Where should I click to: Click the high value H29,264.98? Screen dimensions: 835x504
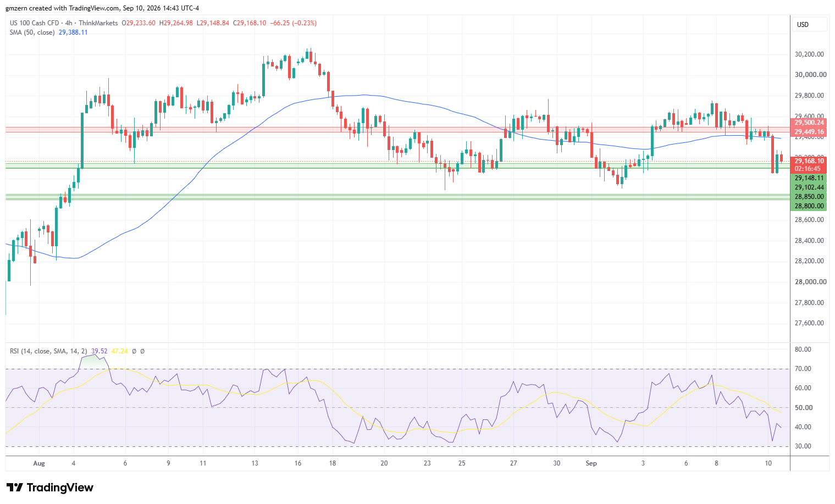pyautogui.click(x=176, y=23)
